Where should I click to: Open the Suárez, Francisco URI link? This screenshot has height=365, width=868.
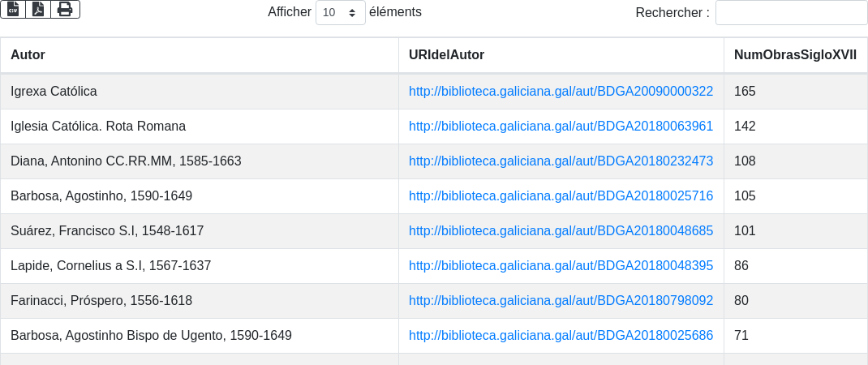[x=561, y=231]
